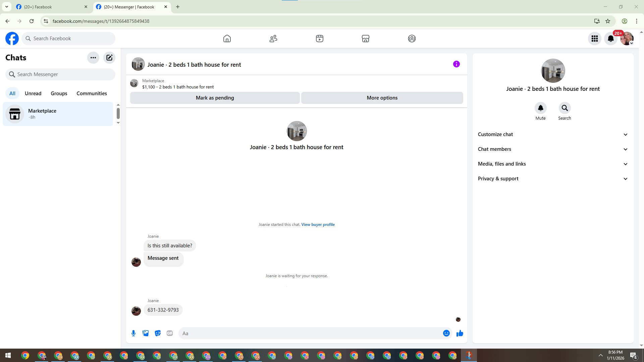Click Joanie's avatar beside the phone number

coord(136,311)
